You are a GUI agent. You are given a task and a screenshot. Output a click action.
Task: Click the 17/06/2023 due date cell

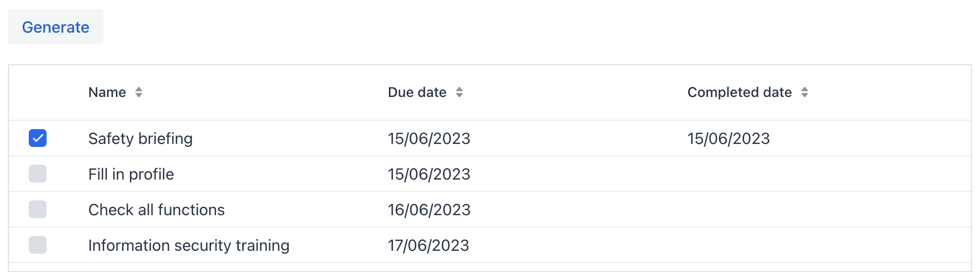[428, 245]
